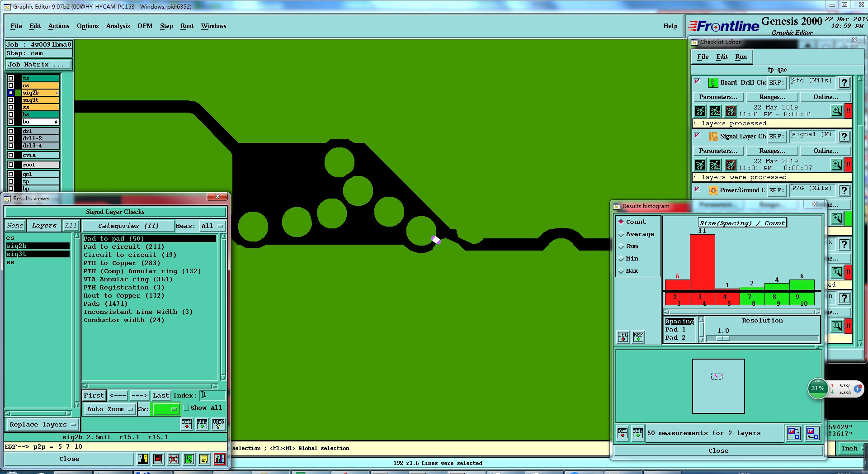Click help question mark for Board-Drill check
868x474 pixels.
844,83
